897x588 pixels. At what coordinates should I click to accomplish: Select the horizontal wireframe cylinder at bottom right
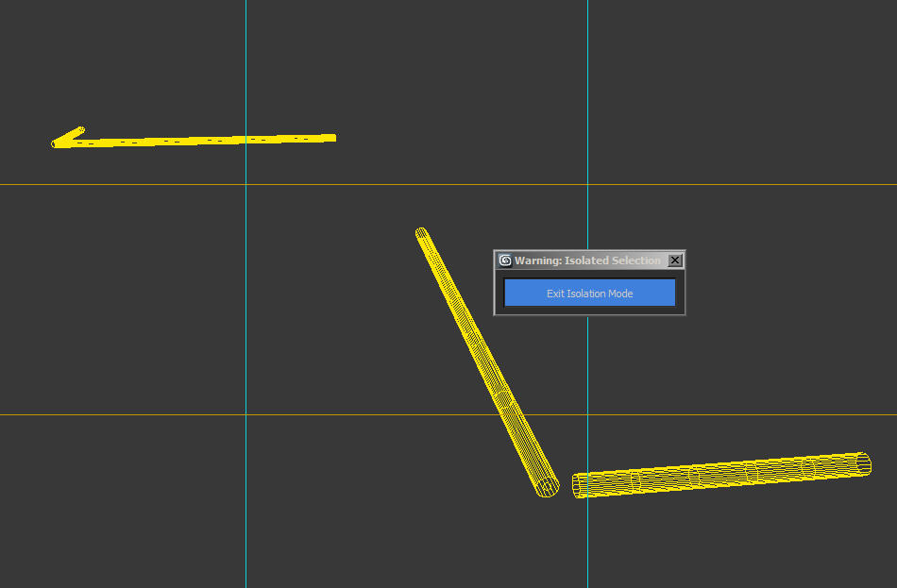click(722, 475)
